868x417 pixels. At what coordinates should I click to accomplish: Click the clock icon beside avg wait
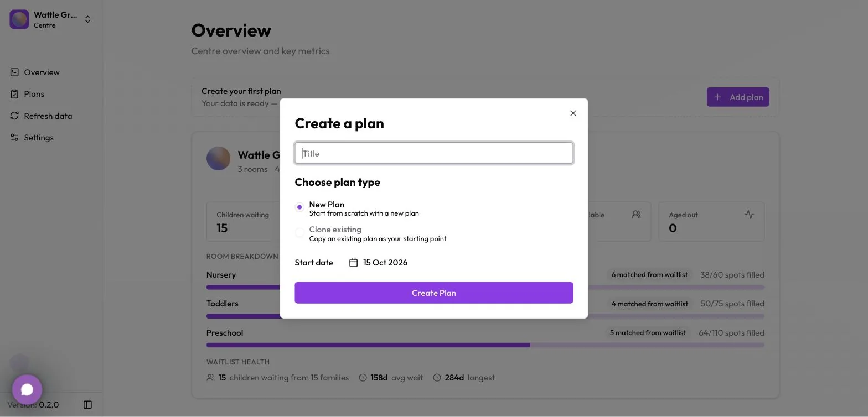tap(363, 378)
